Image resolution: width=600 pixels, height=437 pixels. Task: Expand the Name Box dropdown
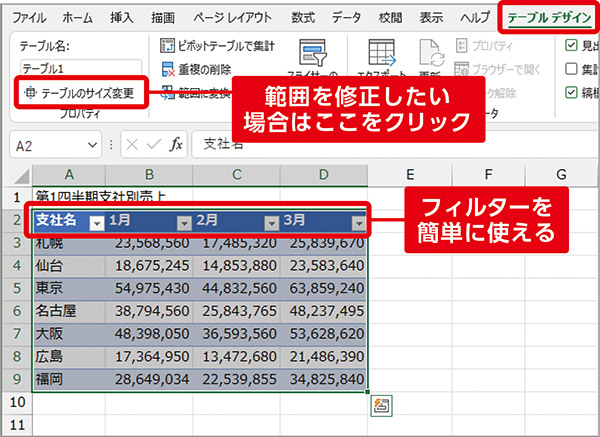[92, 145]
